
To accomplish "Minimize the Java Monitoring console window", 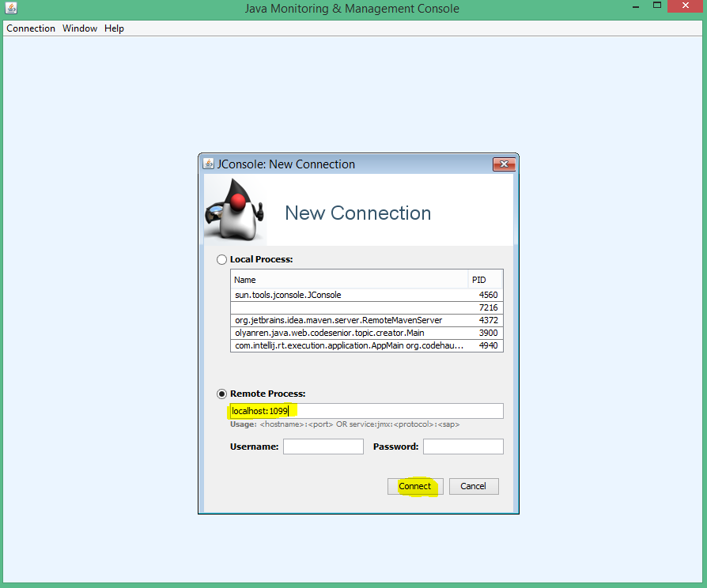I will 636,7.
